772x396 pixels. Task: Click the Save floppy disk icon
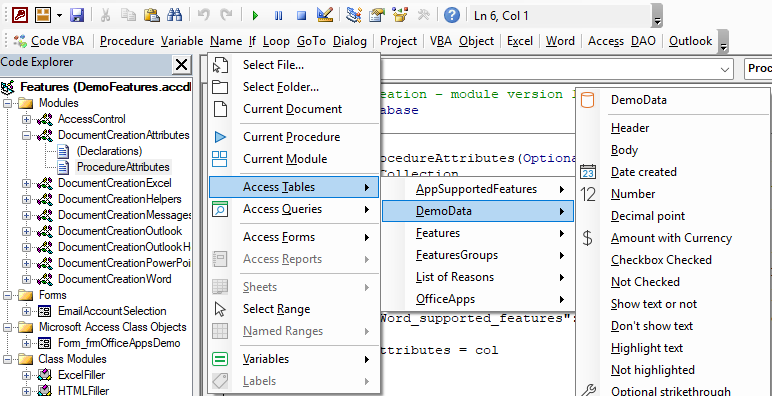pos(77,15)
